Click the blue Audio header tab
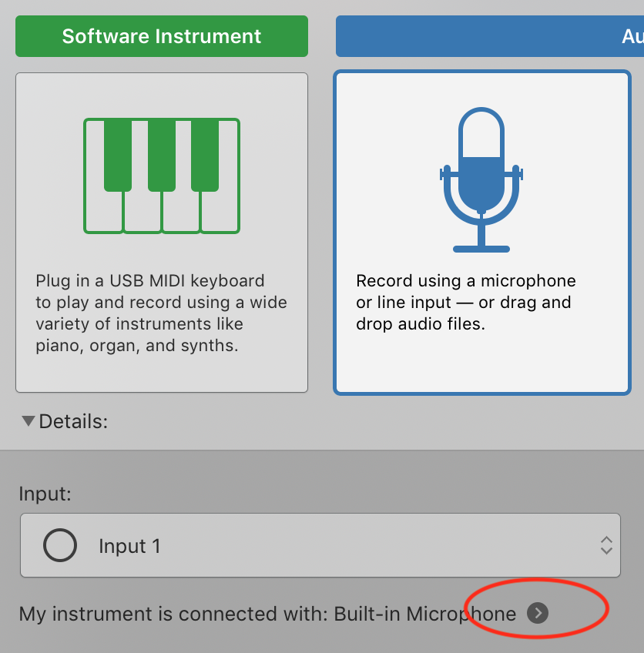 pos(489,36)
